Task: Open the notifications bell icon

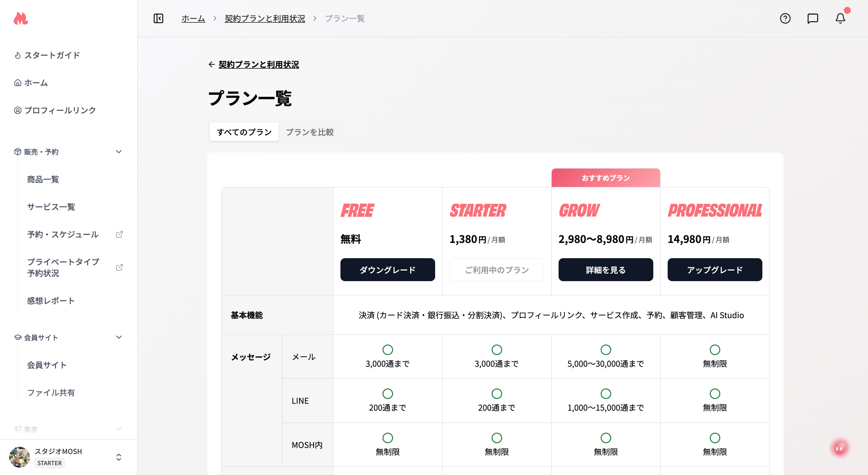Action: click(840, 18)
